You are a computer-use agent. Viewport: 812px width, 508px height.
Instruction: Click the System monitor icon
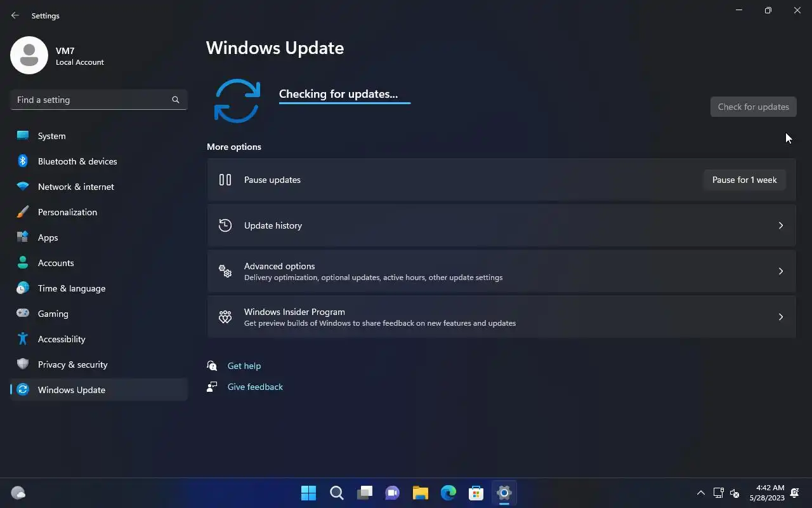(23, 135)
